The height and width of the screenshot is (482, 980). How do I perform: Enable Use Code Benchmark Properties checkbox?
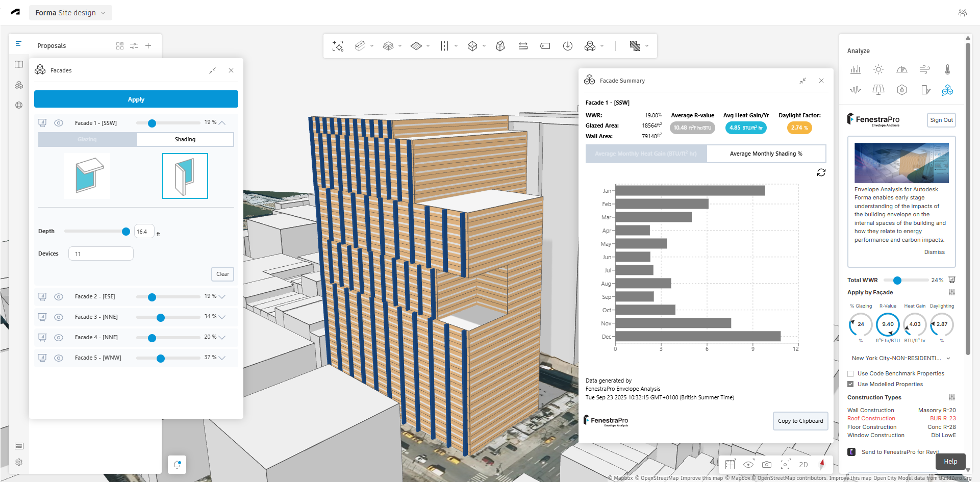pyautogui.click(x=850, y=374)
